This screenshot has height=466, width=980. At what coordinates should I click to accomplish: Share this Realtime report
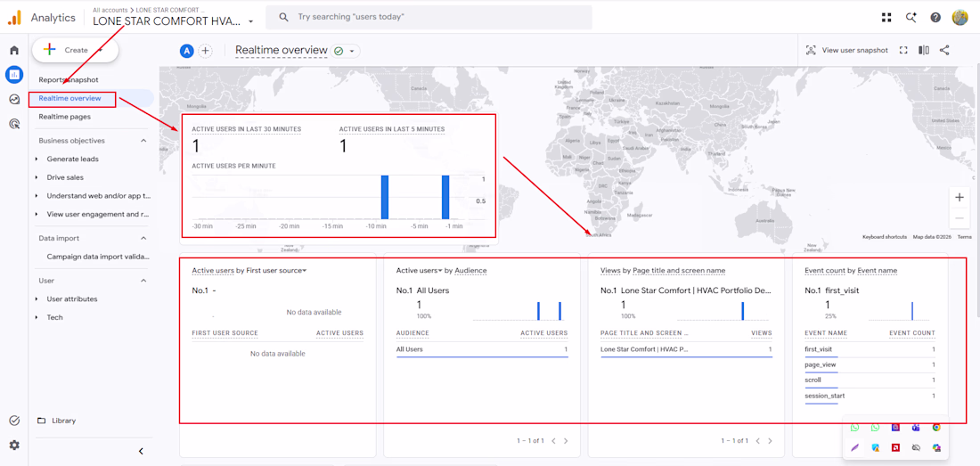point(944,51)
